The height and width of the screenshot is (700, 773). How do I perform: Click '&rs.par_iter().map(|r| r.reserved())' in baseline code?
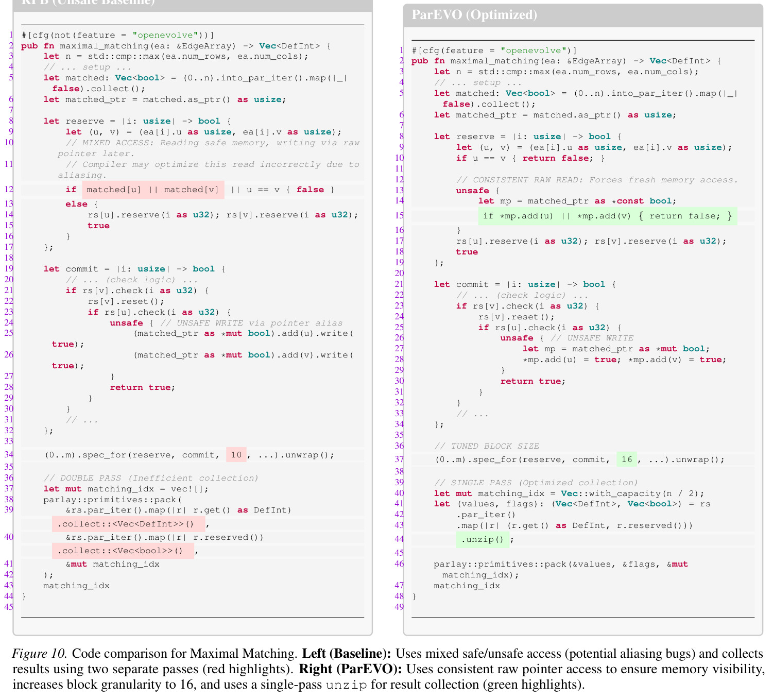pos(165,537)
